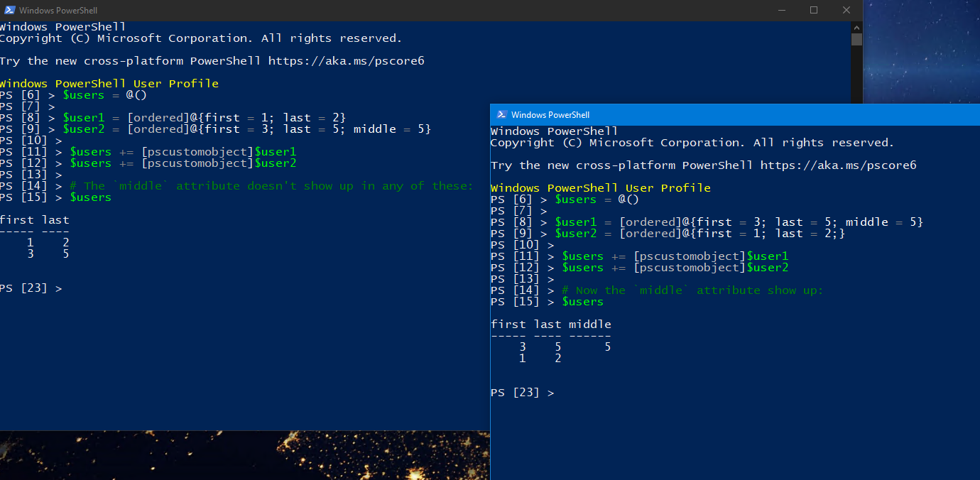
Task: Click '$users' on line PS [15] in back window
Action: click(91, 197)
